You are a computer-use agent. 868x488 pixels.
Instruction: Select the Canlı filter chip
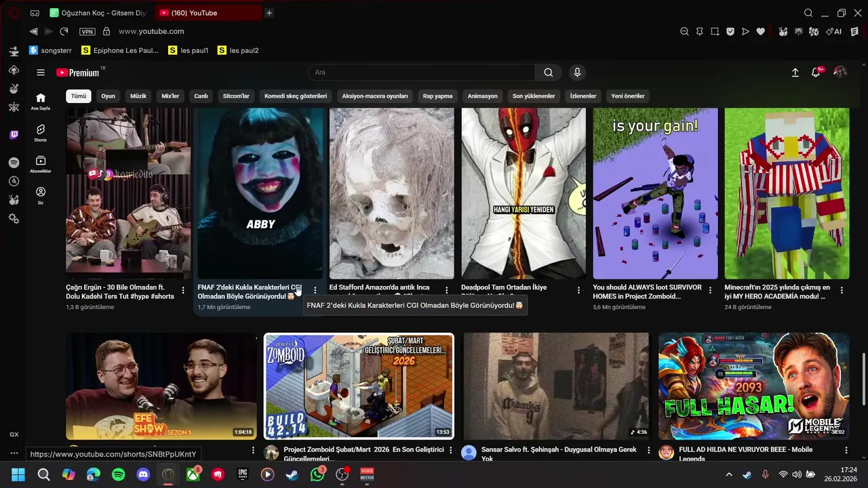click(x=201, y=96)
